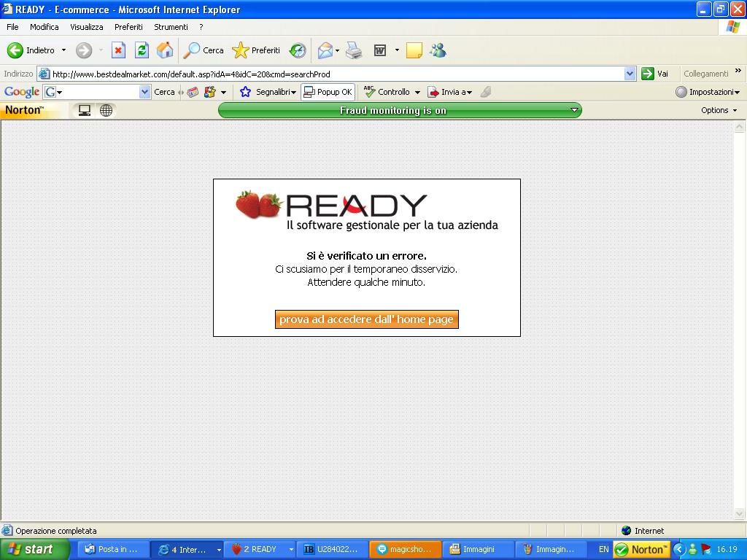Toggle the Popup OK blocker button

pyautogui.click(x=328, y=92)
